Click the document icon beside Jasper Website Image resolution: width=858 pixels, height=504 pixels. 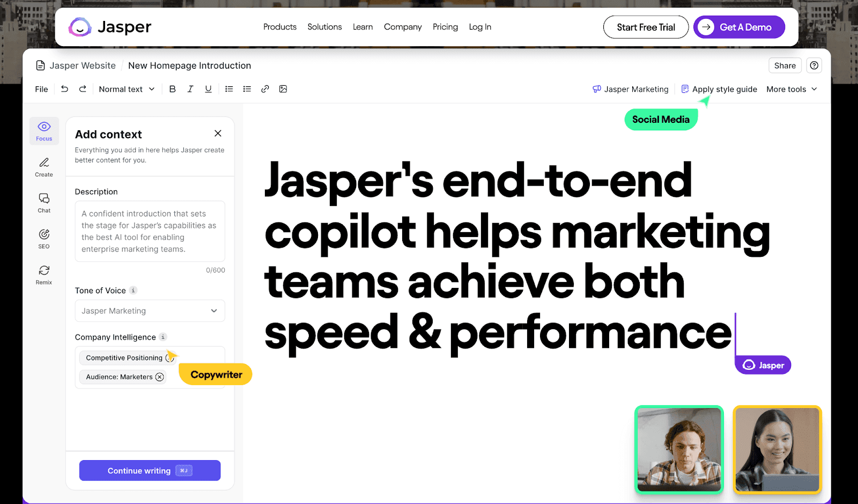click(x=40, y=65)
